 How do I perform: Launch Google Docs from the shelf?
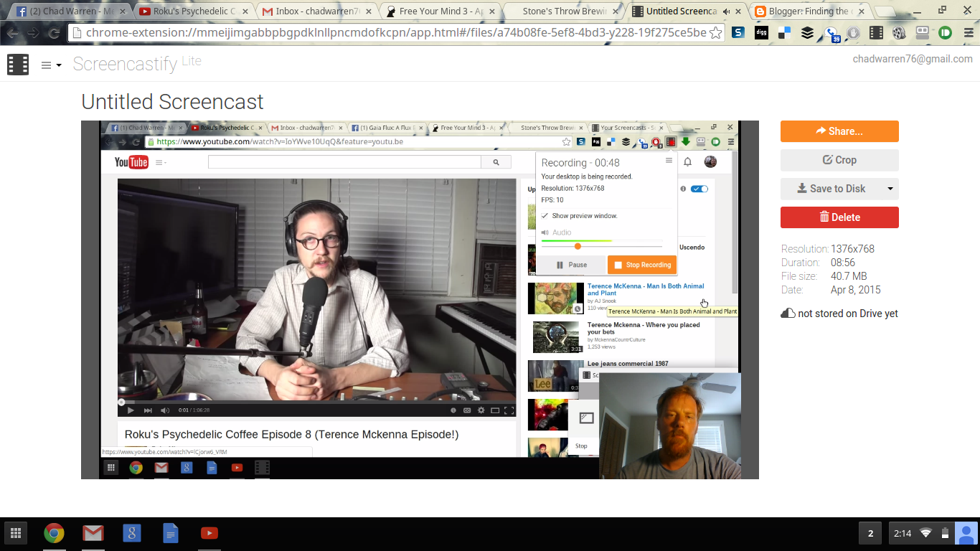click(171, 533)
